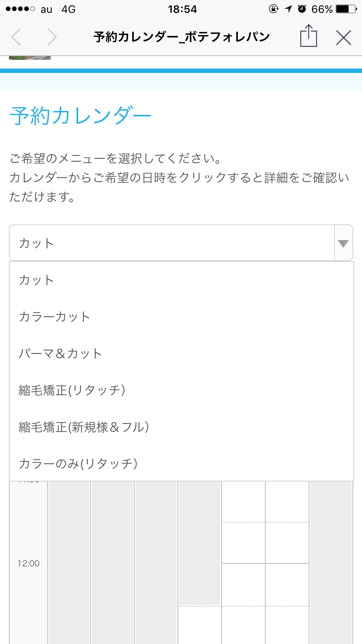362x644 pixels.
Task: Tap the battery indicator in status bar
Action: pos(346,9)
